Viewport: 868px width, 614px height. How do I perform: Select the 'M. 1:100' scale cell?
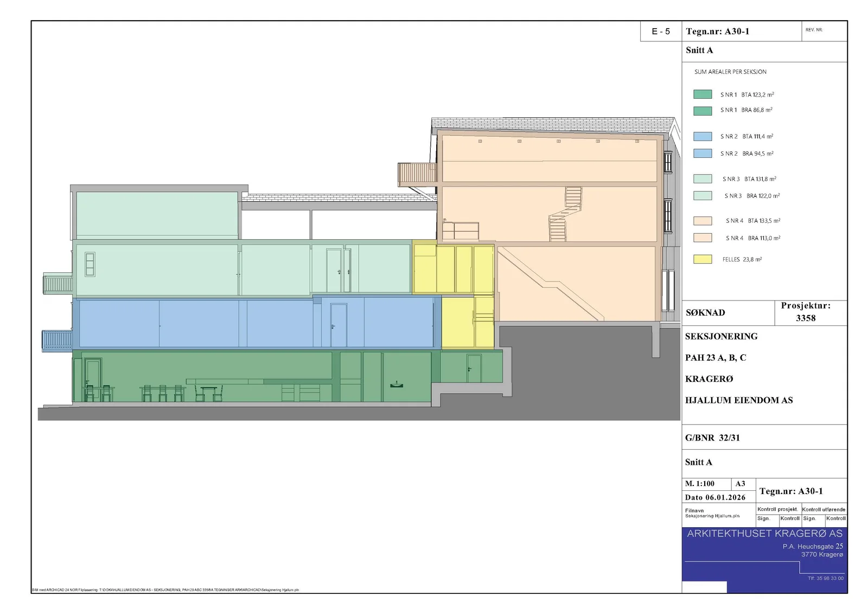click(x=707, y=484)
